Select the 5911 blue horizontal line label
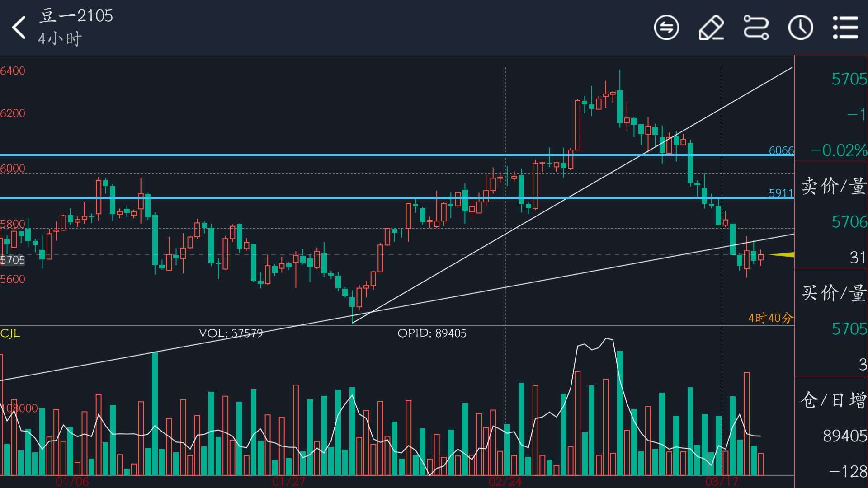Screen dimensions: 868x488 (x=781, y=193)
